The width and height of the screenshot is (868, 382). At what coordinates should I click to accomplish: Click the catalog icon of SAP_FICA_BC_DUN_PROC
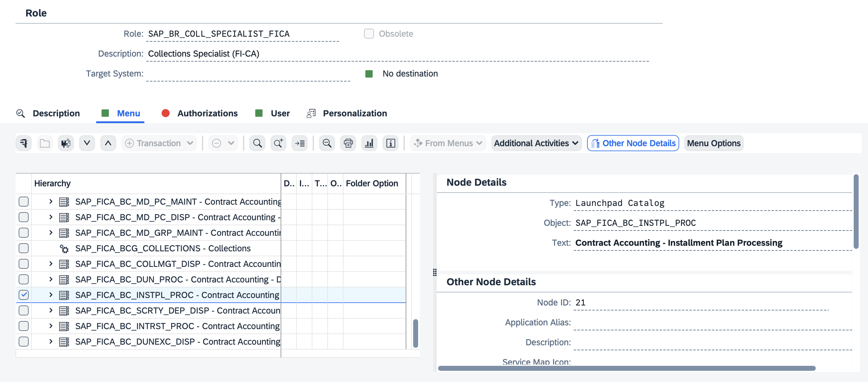pyautogui.click(x=64, y=280)
